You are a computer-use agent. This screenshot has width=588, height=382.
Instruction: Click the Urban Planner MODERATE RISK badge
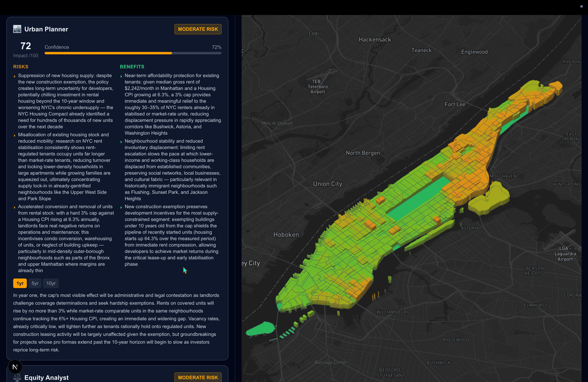point(198,29)
